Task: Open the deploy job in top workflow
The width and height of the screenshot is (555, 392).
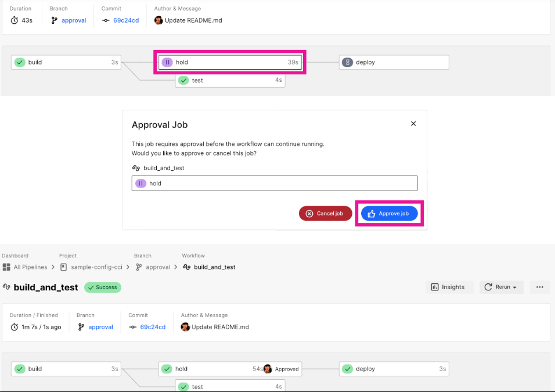Action: 393,62
